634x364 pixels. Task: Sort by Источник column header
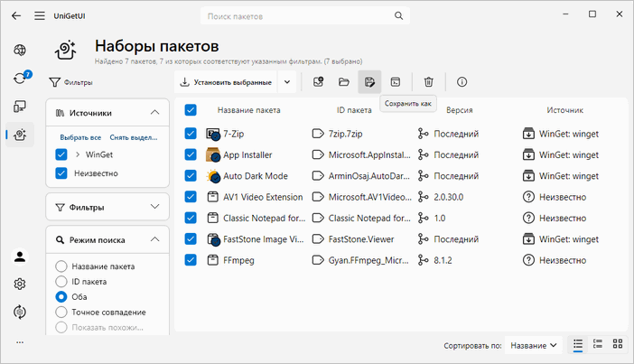click(564, 110)
